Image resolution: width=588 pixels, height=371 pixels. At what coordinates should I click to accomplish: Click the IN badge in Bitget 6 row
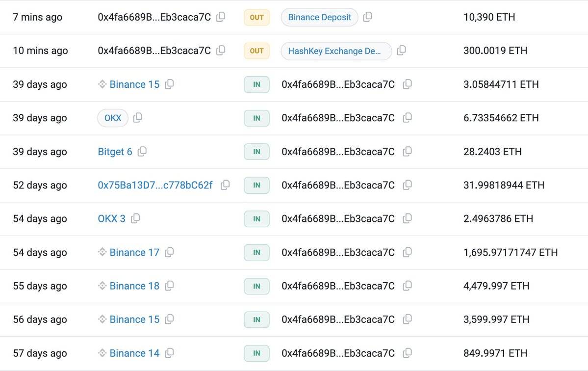point(256,152)
